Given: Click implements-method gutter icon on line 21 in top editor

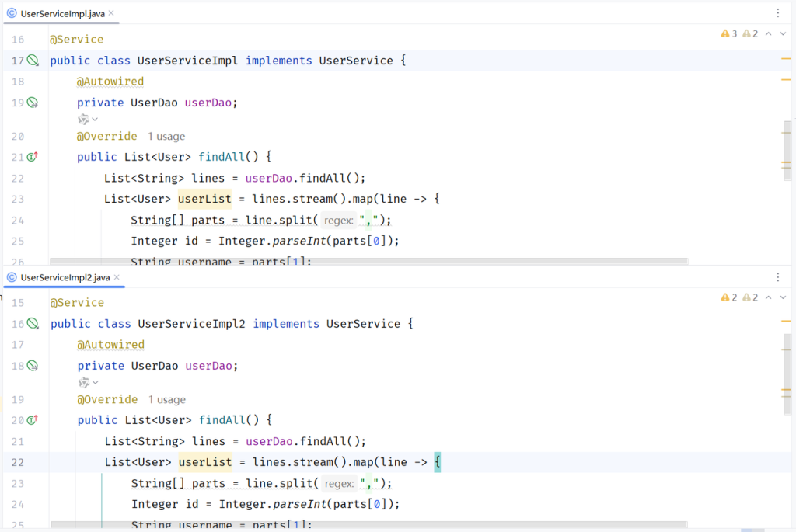Looking at the screenshot, I should pos(33,157).
